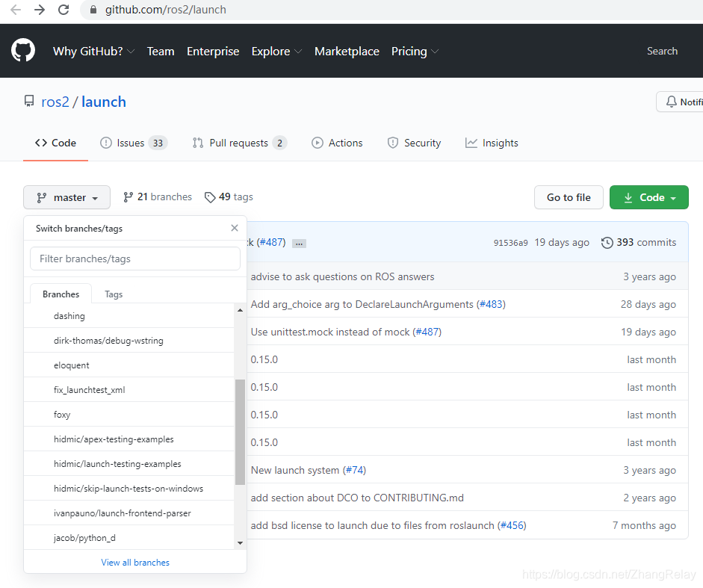The image size is (703, 588).
Task: Click the clock icon beside 393 commits
Action: pos(607,242)
